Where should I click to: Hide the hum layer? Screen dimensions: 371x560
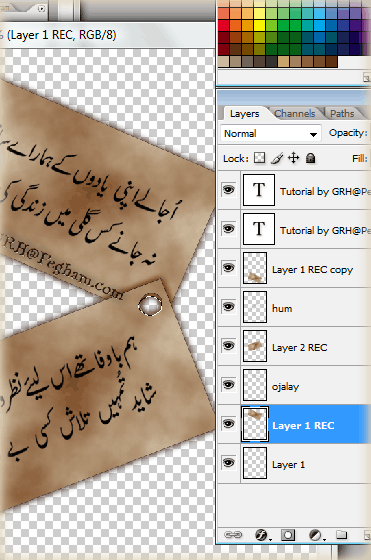click(x=229, y=307)
